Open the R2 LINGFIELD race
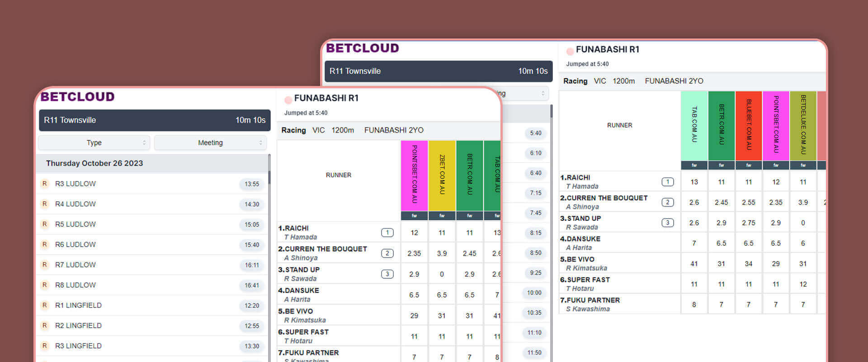 click(152, 325)
